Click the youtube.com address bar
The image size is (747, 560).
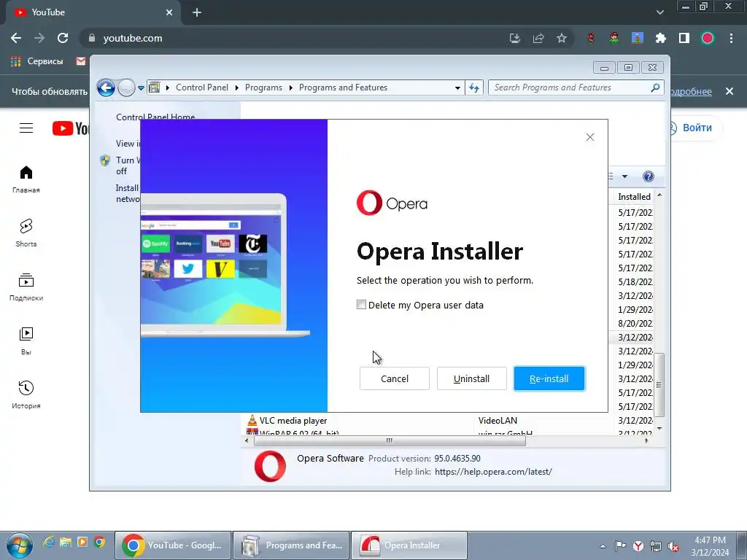click(x=295, y=38)
